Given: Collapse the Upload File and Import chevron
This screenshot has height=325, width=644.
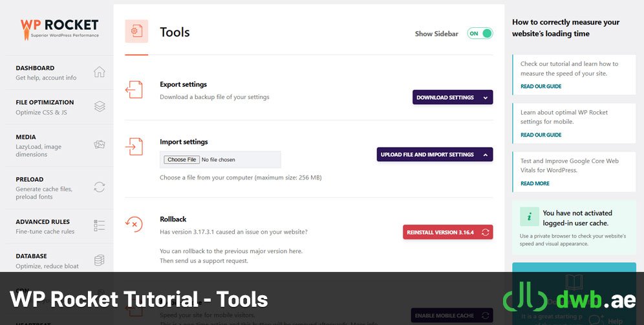Looking at the screenshot, I should click(486, 155).
